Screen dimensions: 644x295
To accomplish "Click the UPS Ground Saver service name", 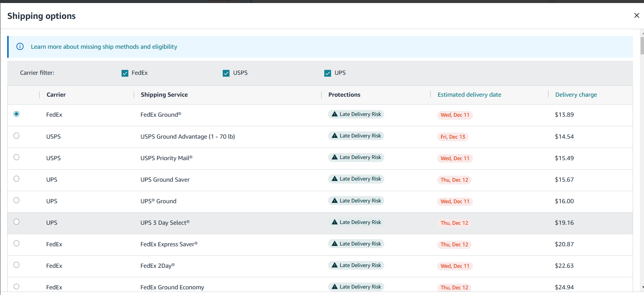I will point(165,180).
